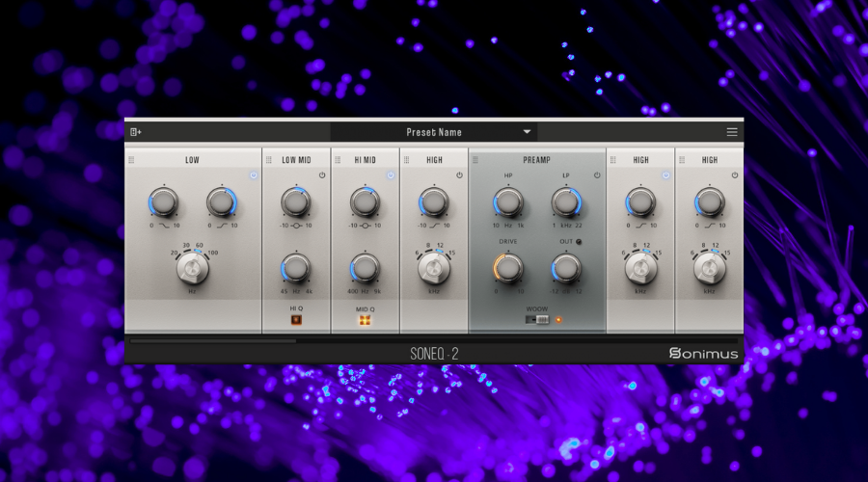868x482 pixels.
Task: Click the OUT level knob (-12 to 12 dB)
Action: [566, 268]
